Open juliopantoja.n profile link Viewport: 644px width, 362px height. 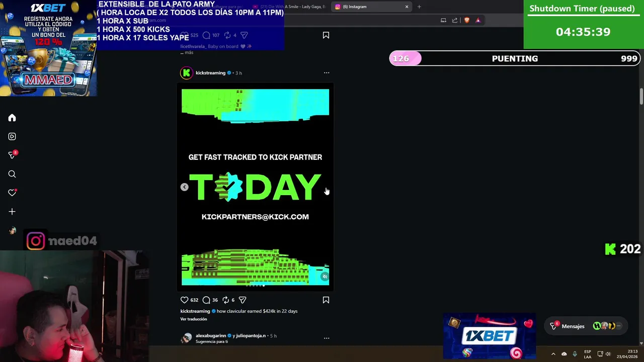tap(251, 335)
